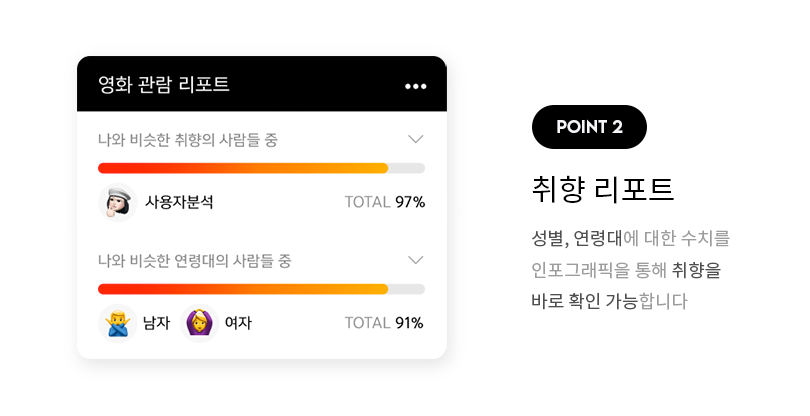Select the 남자 crossed-arms emoji icon
The image size is (810, 416).
point(118,323)
